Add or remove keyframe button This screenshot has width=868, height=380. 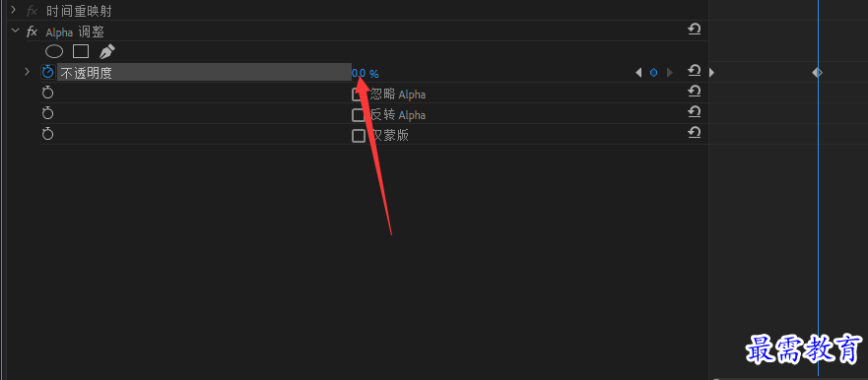point(654,73)
